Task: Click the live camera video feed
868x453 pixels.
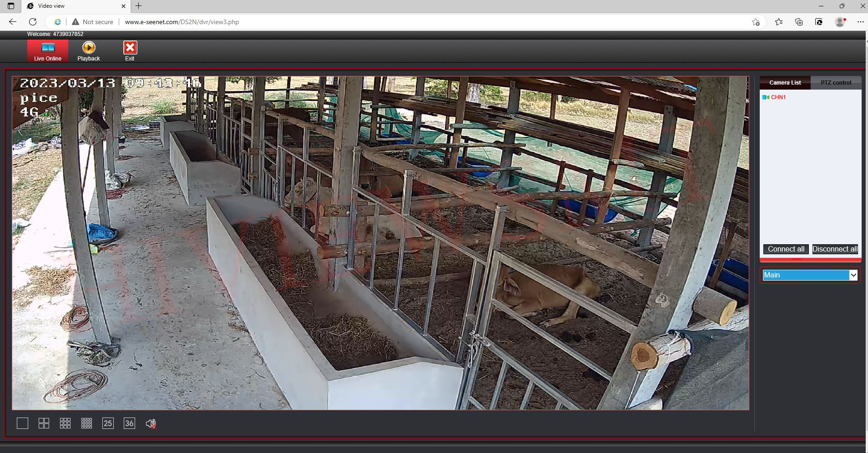Action: (380, 243)
